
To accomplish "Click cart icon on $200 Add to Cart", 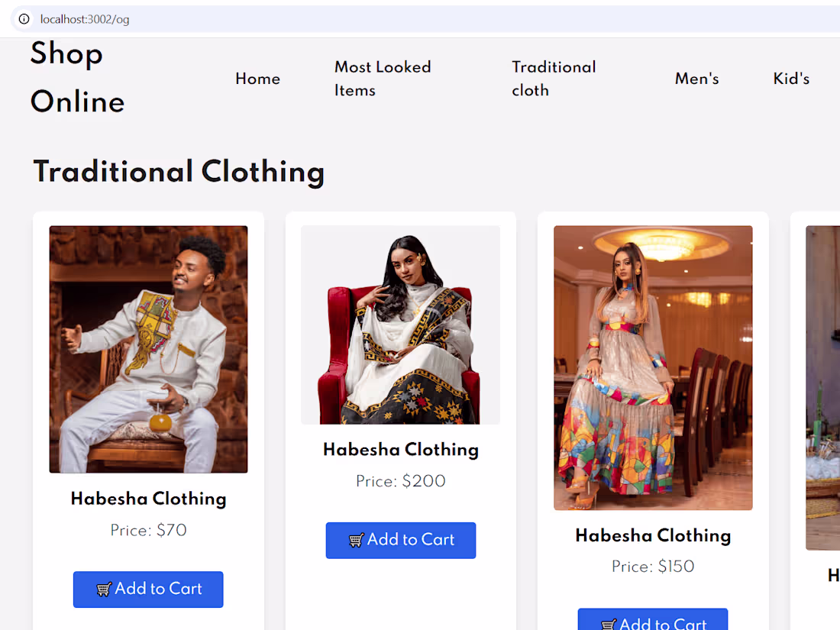I will (x=357, y=540).
